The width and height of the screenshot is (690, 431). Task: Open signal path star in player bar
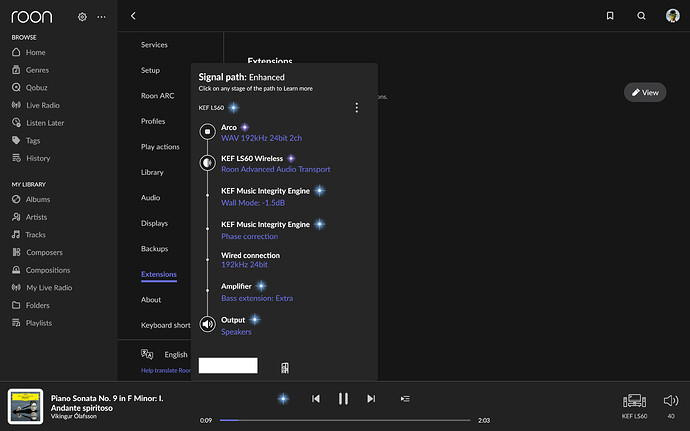point(283,399)
